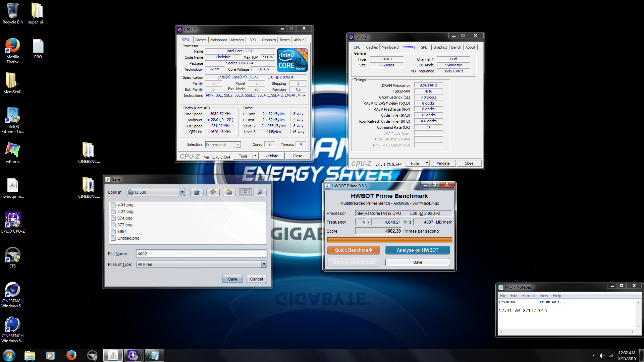Screen dimensions: 644x362
Task: Open Firefox from the taskbar
Action: click(x=71, y=355)
